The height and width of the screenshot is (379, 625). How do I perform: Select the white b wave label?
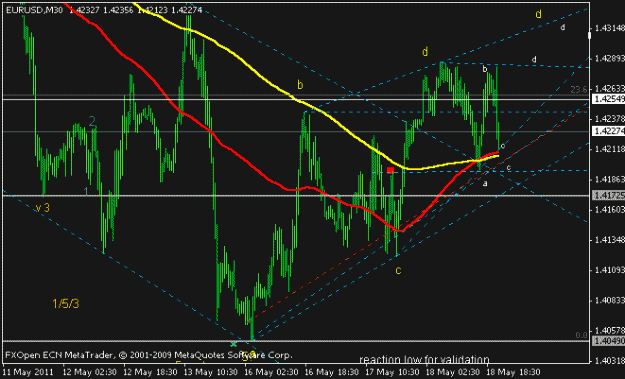tap(485, 69)
